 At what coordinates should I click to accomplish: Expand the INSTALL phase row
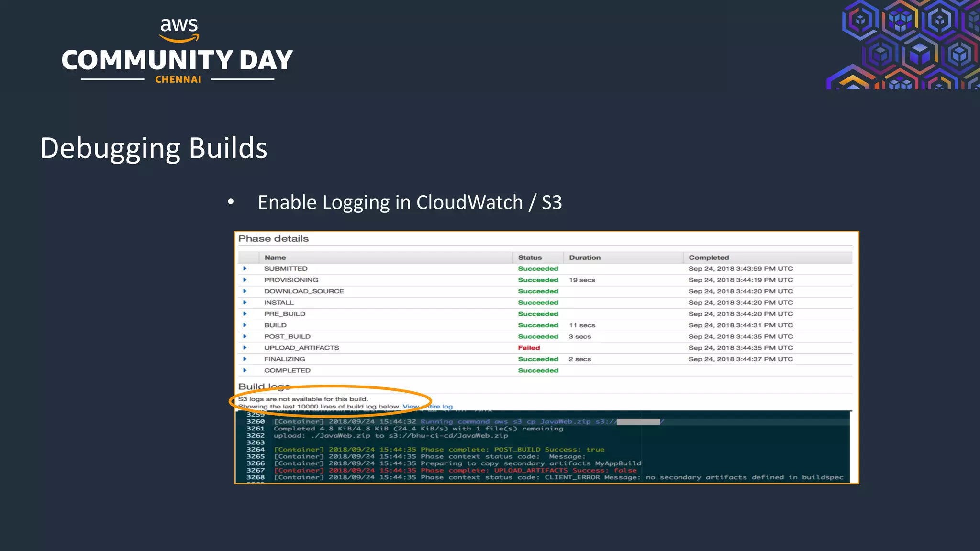(x=245, y=302)
